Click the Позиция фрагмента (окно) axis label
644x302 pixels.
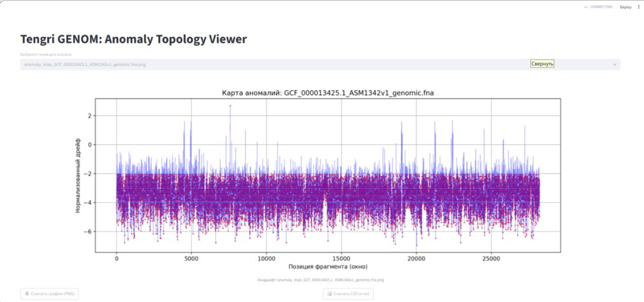tap(328, 267)
